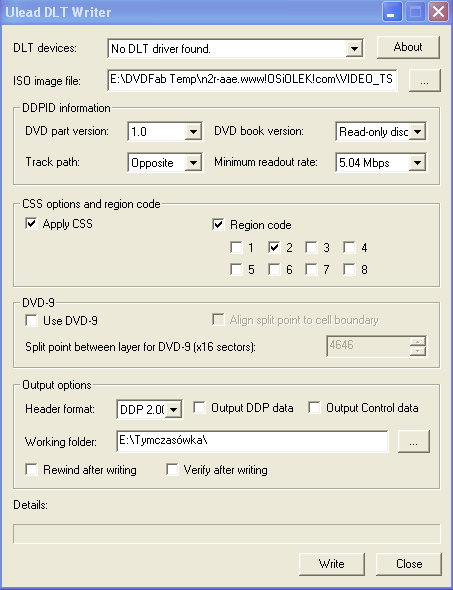Browse for ISO image file
453x590 pixels.
point(424,81)
